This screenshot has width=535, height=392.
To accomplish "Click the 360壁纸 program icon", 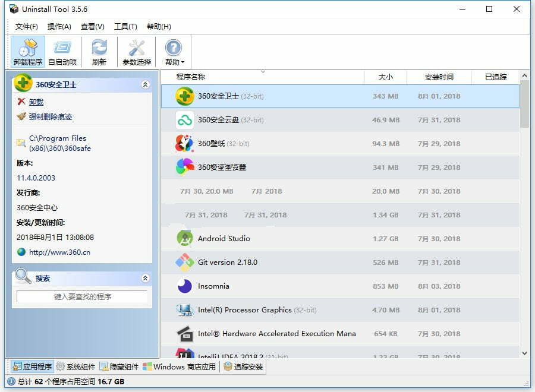I will pos(184,143).
